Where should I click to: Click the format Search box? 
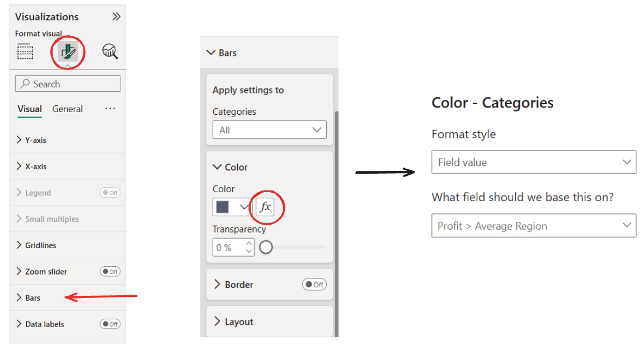click(68, 84)
